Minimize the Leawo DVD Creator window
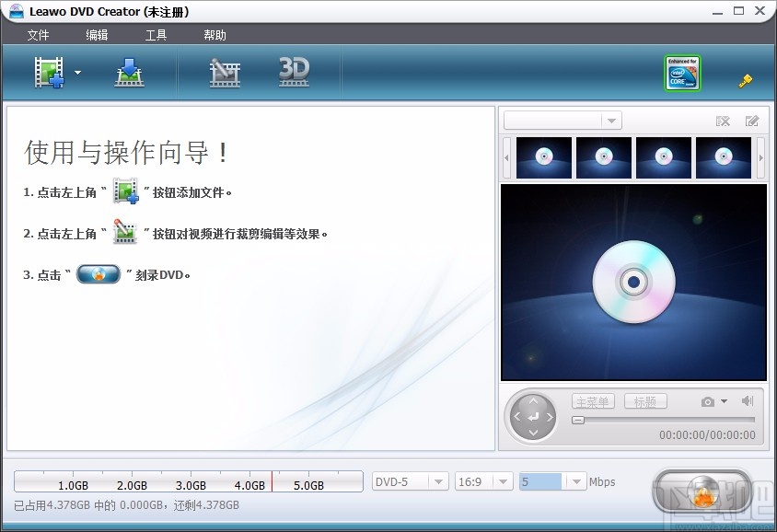Image resolution: width=777 pixels, height=532 pixels. (717, 12)
